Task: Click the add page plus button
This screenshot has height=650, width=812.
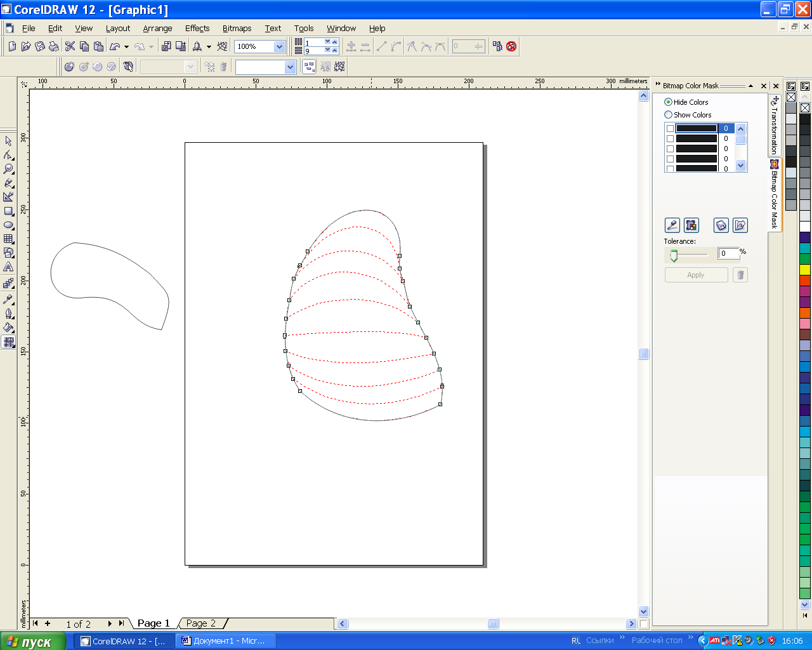Action: (48, 623)
